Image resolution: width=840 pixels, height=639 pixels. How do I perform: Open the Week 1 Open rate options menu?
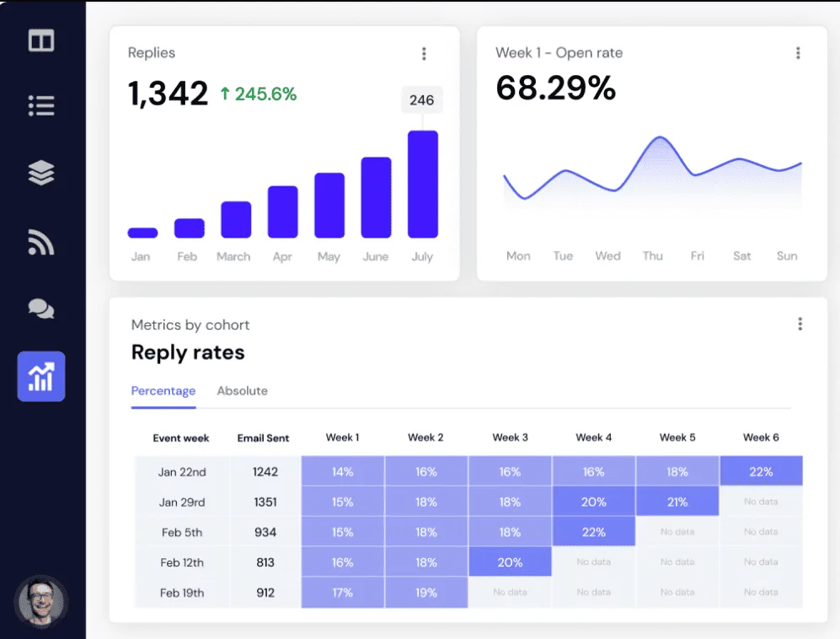pyautogui.click(x=798, y=52)
